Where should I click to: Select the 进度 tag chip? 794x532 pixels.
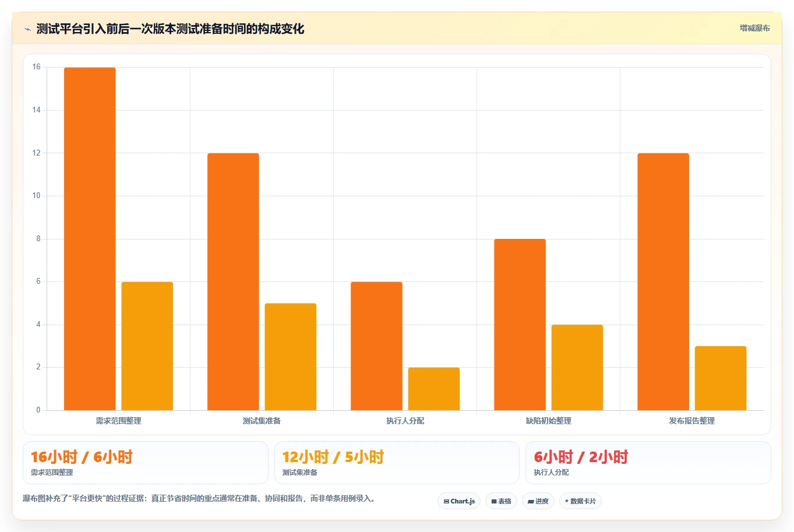click(538, 501)
